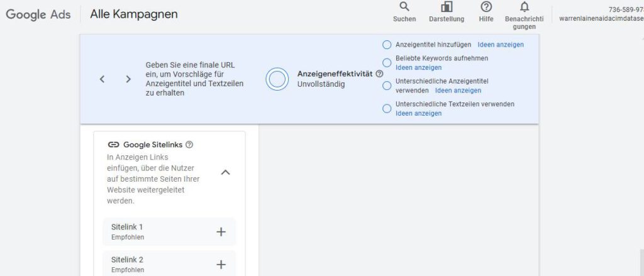Screen dimensions: 644x276
Task: Click the Google Sitelinks link icon
Action: [113, 145]
